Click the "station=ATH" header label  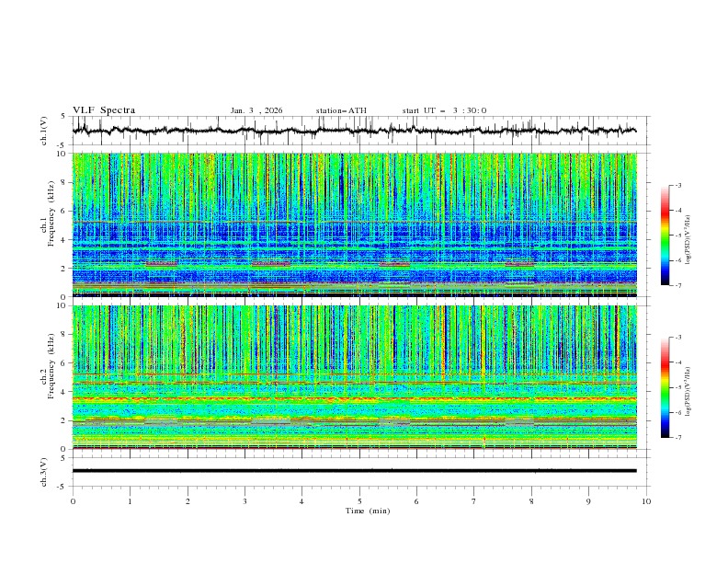point(341,110)
